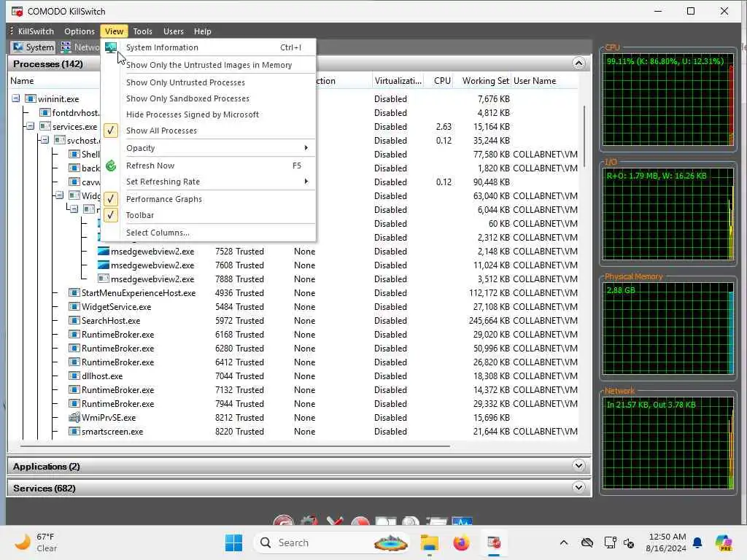Select the services.exe process icon
747x560 pixels.
click(x=44, y=126)
